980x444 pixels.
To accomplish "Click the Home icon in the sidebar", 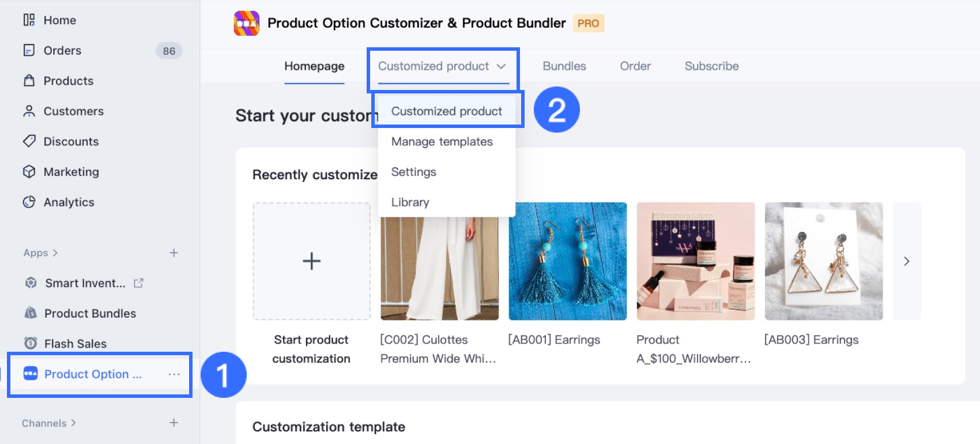I will [29, 20].
